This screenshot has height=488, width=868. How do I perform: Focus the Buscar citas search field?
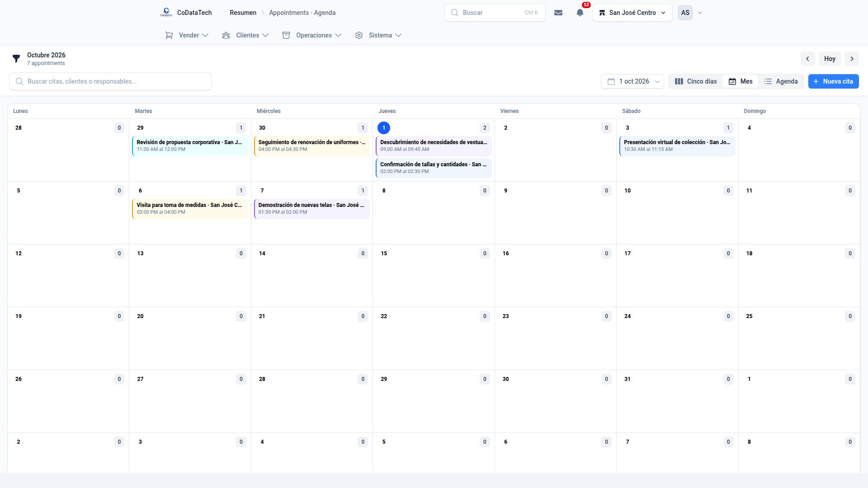[110, 81]
